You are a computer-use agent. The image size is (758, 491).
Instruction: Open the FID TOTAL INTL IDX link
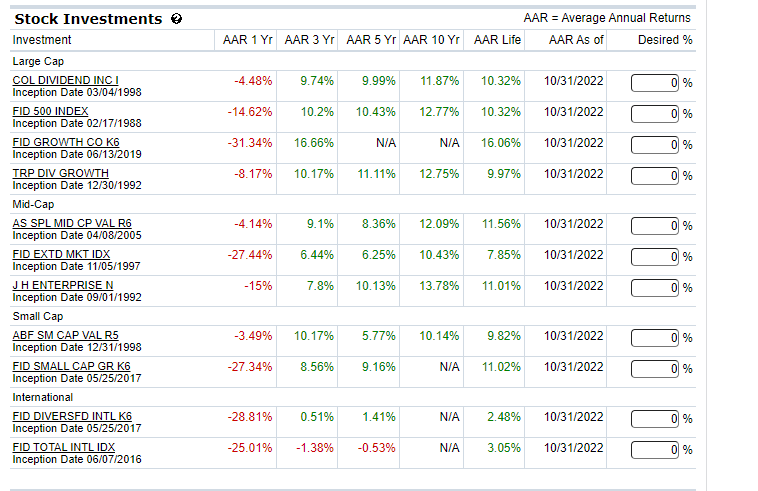click(x=63, y=446)
